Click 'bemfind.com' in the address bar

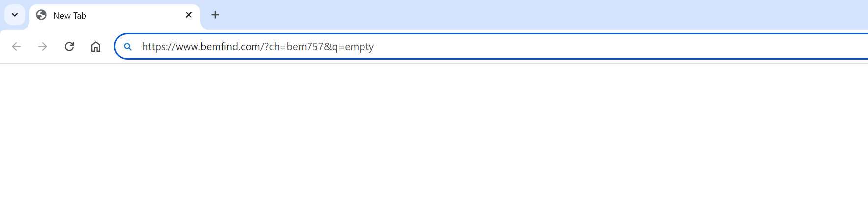230,47
